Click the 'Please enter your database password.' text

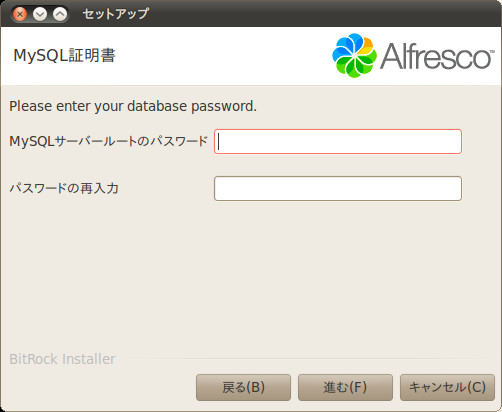pyautogui.click(x=133, y=106)
